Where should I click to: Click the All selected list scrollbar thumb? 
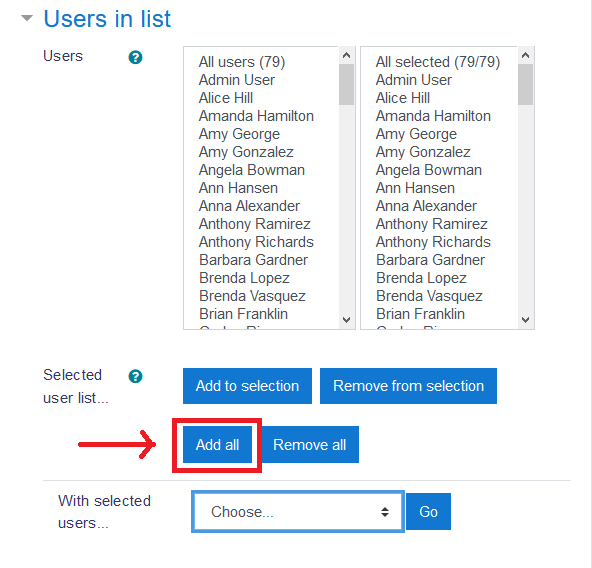click(x=525, y=84)
